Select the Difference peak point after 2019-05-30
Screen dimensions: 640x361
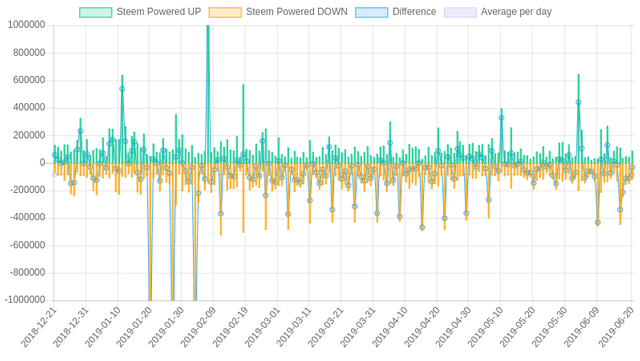[578, 103]
